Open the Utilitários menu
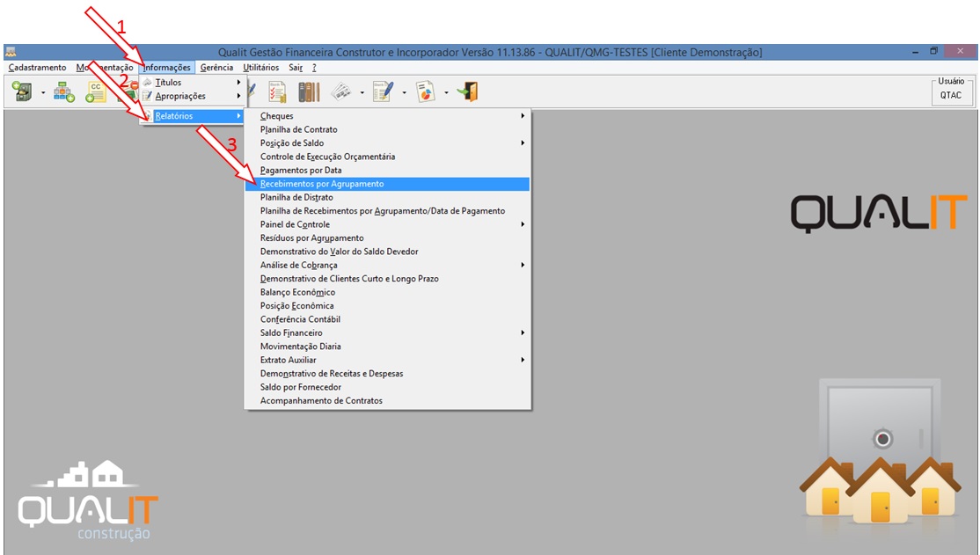Image resolution: width=980 pixels, height=555 pixels. point(260,68)
